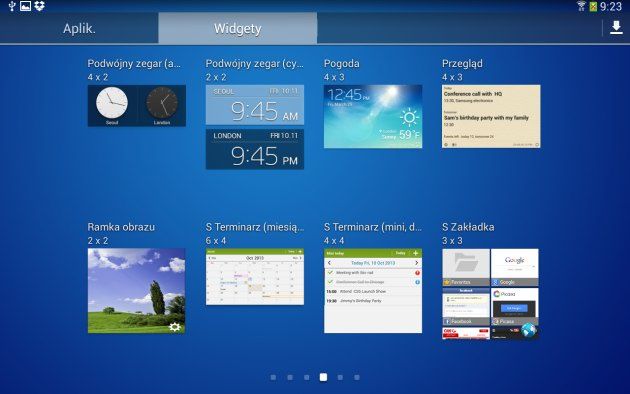
Task: Open the Google bookmark tile
Action: tap(515, 267)
